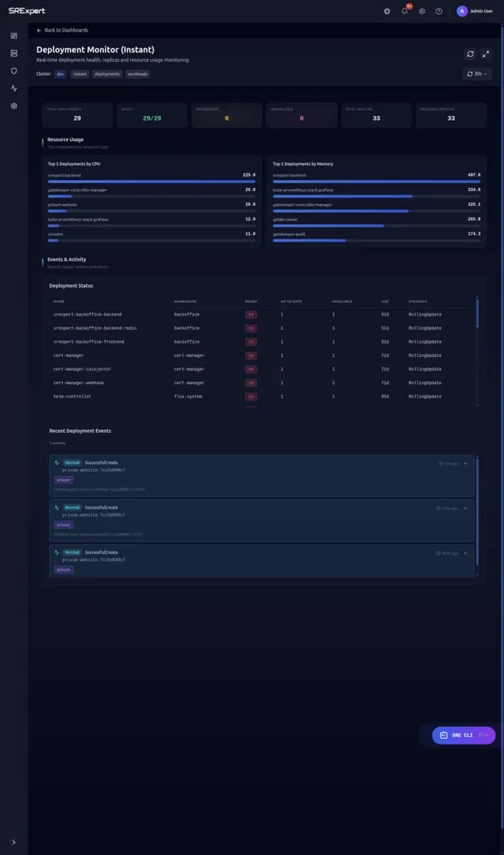504x855 pixels.
Task: Click the privum tag in second event
Action: point(64,524)
